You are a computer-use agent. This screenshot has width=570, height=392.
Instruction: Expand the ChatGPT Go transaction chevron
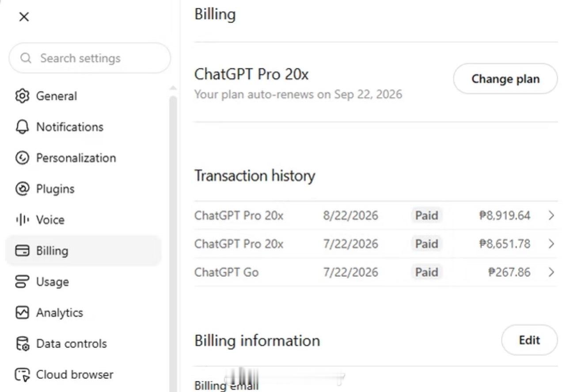[551, 272]
